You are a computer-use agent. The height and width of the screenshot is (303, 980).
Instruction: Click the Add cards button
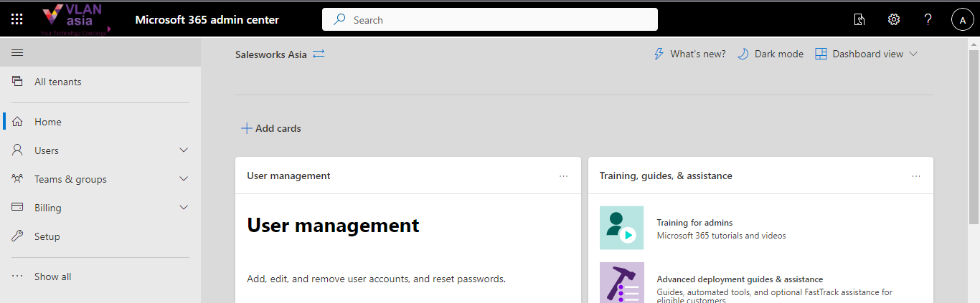pyautogui.click(x=271, y=128)
